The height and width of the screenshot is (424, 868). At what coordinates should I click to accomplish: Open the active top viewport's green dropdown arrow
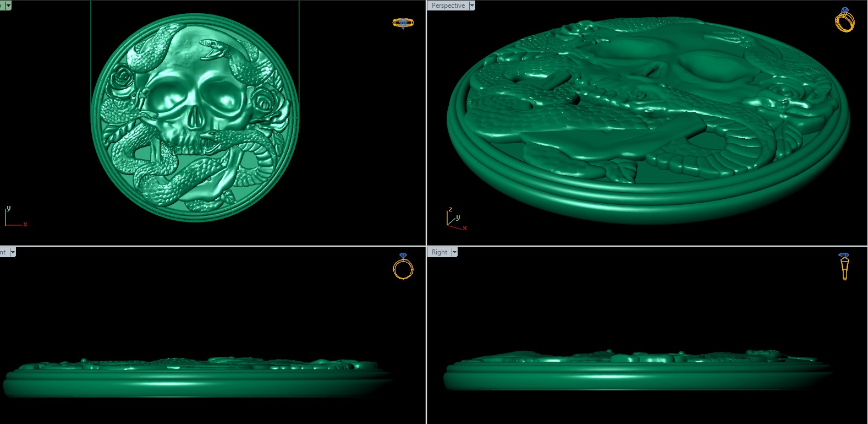[8, 6]
